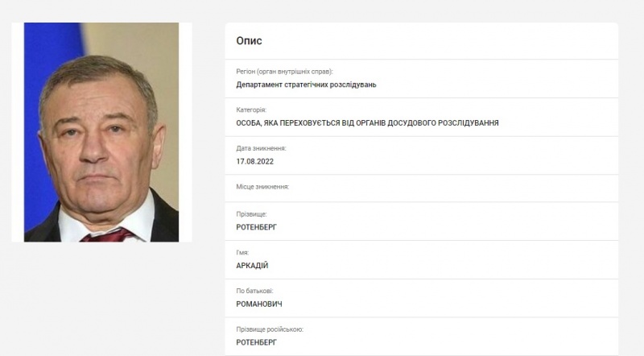This screenshot has height=356, width=644.
Task: Click the 'Регіон (орган внутрішніх справ)' label
Action: point(284,72)
